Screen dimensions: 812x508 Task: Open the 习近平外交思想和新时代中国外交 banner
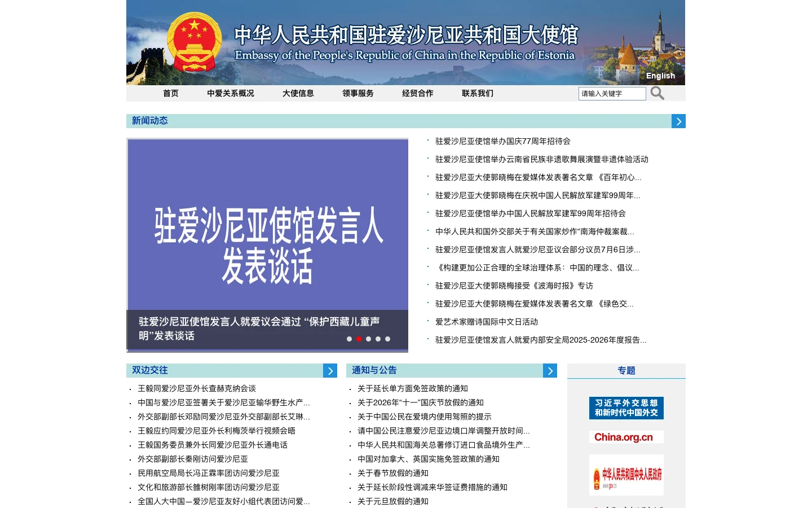pos(626,408)
